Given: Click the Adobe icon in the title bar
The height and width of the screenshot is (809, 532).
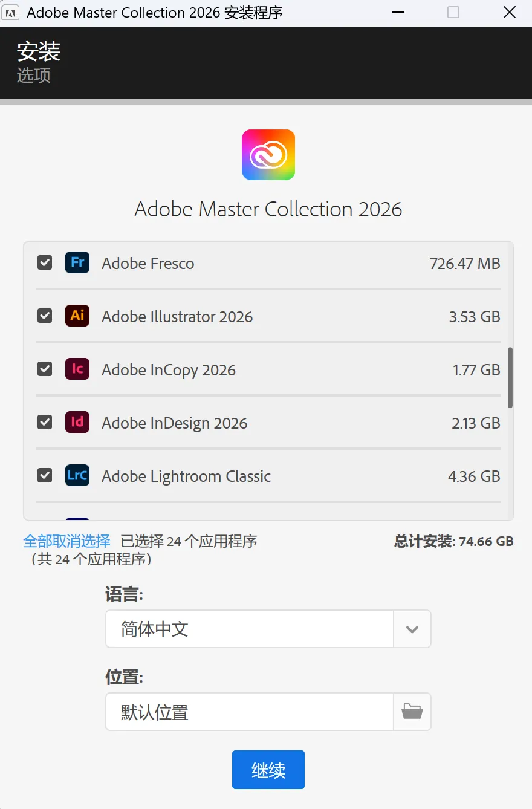Looking at the screenshot, I should [12, 12].
